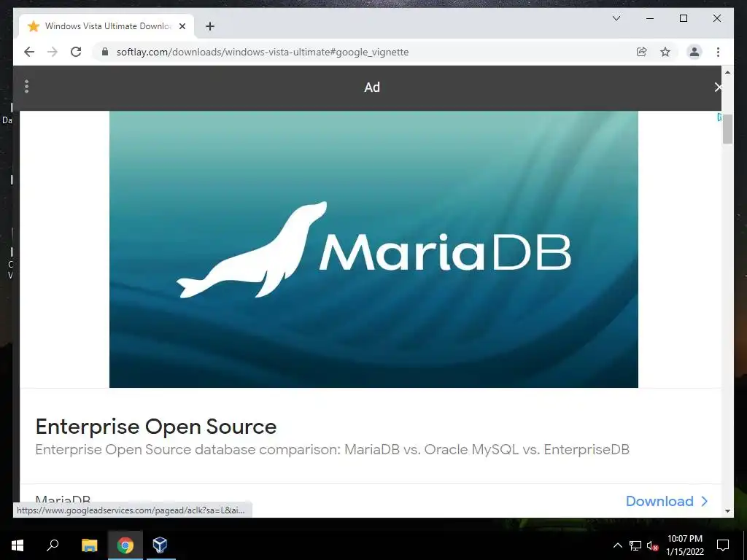
Task: Open a new browser tab
Action: pos(210,26)
